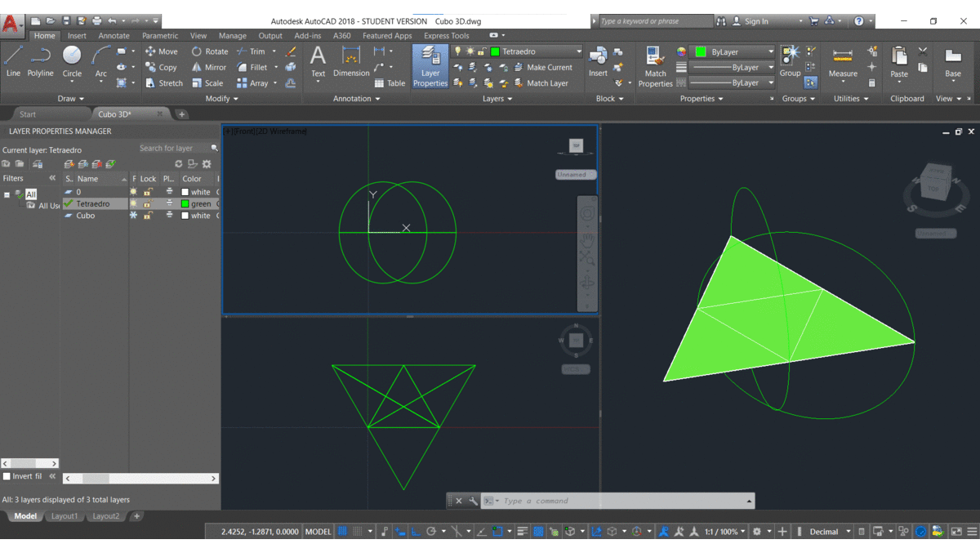The image size is (980, 553).
Task: Click Make Current button
Action: click(x=542, y=67)
